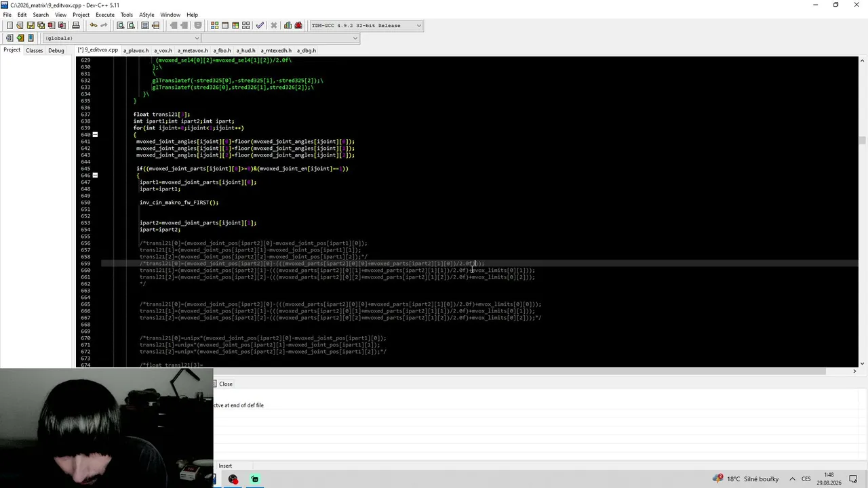Select the a_dbg.h editor tab
Screen dimensions: 868x488
click(306, 50)
